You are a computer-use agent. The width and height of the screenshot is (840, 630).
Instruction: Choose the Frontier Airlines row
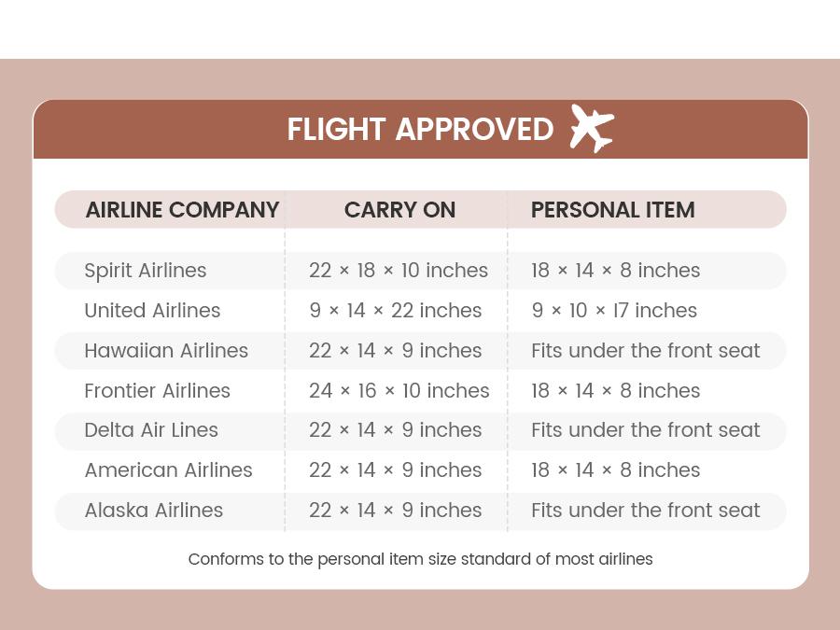coord(157,391)
